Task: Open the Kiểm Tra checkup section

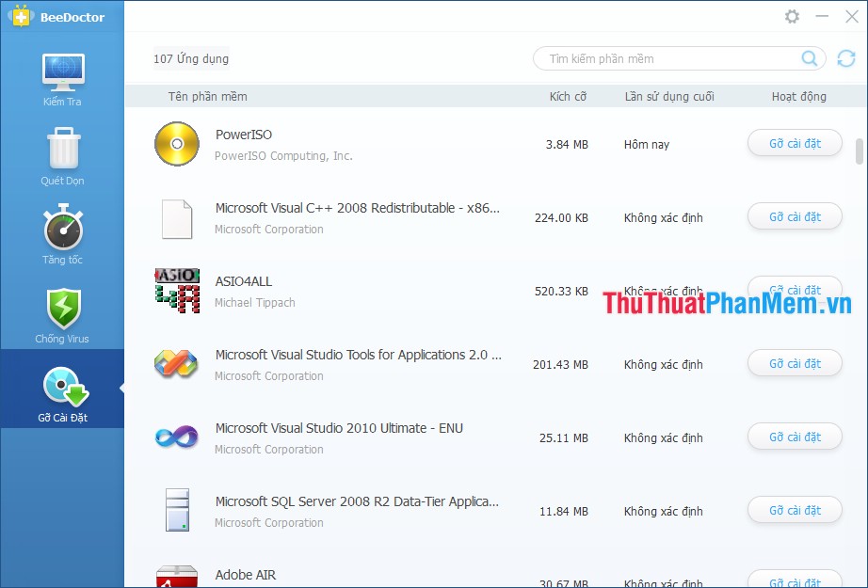Action: point(62,80)
